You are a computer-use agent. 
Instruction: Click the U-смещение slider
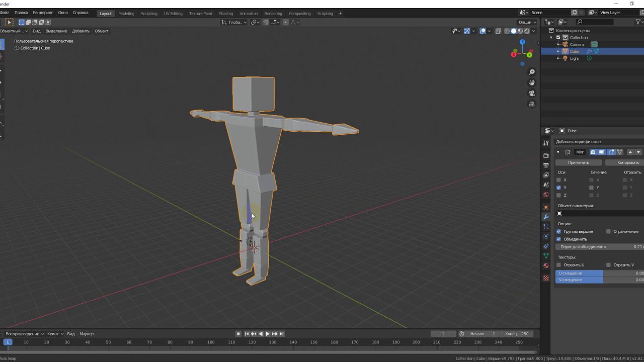point(599,273)
